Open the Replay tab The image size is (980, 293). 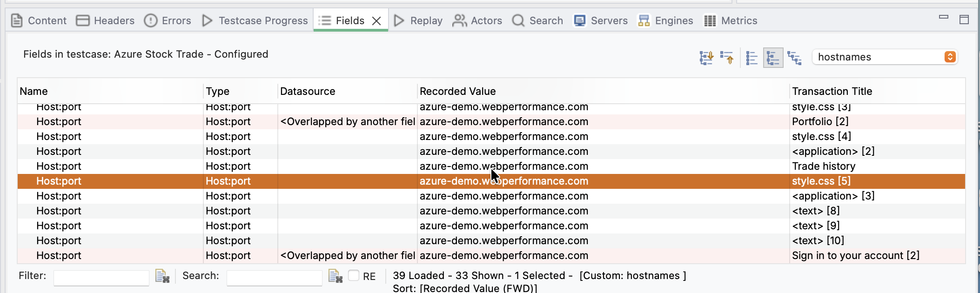418,20
